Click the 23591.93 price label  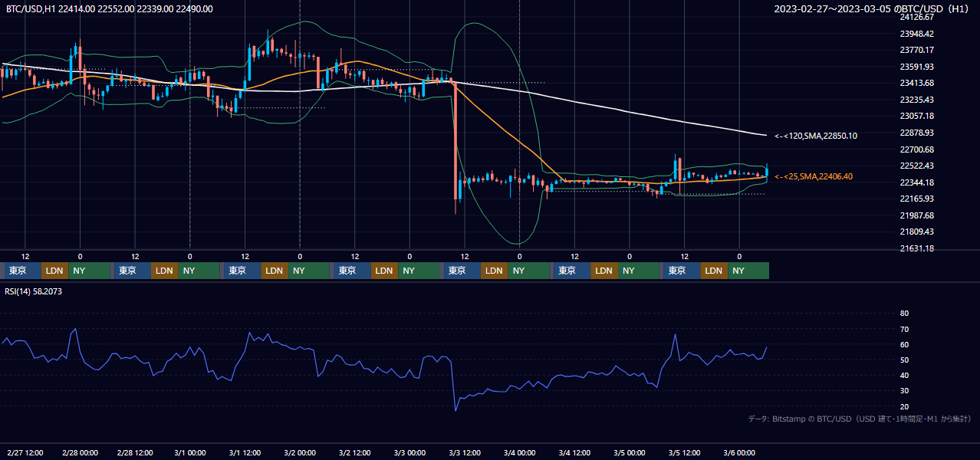[916, 67]
